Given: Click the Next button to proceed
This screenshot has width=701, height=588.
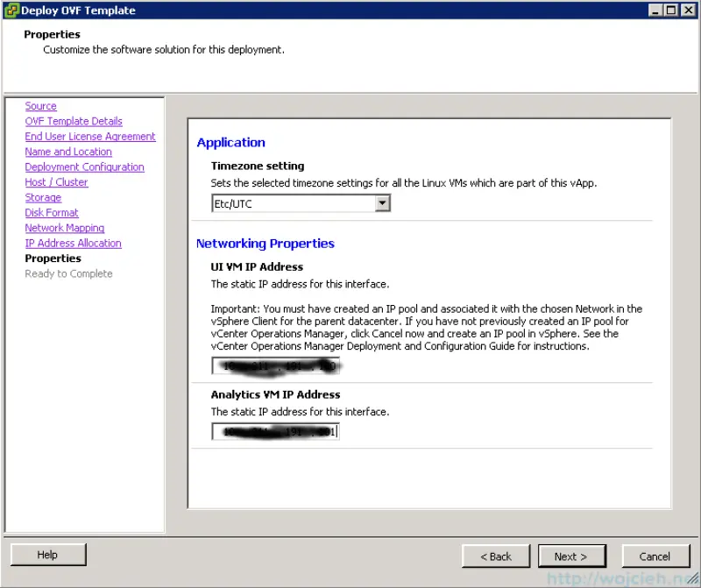Looking at the screenshot, I should pyautogui.click(x=572, y=556).
